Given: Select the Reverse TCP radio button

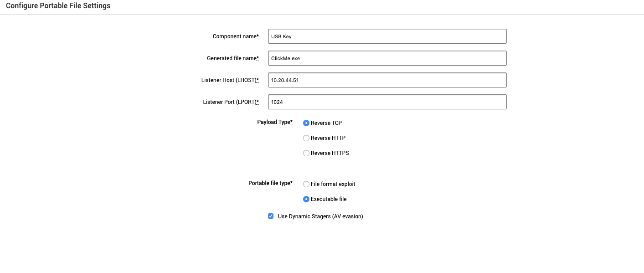Looking at the screenshot, I should 306,123.
